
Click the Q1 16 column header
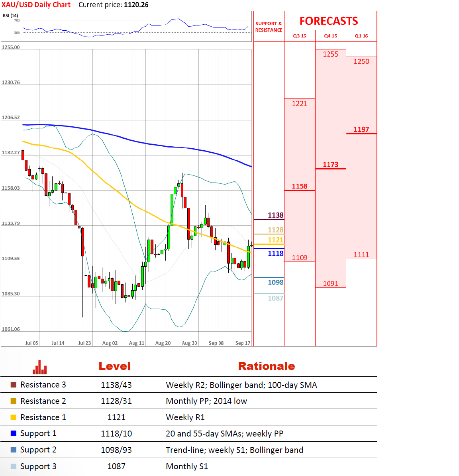click(x=361, y=36)
